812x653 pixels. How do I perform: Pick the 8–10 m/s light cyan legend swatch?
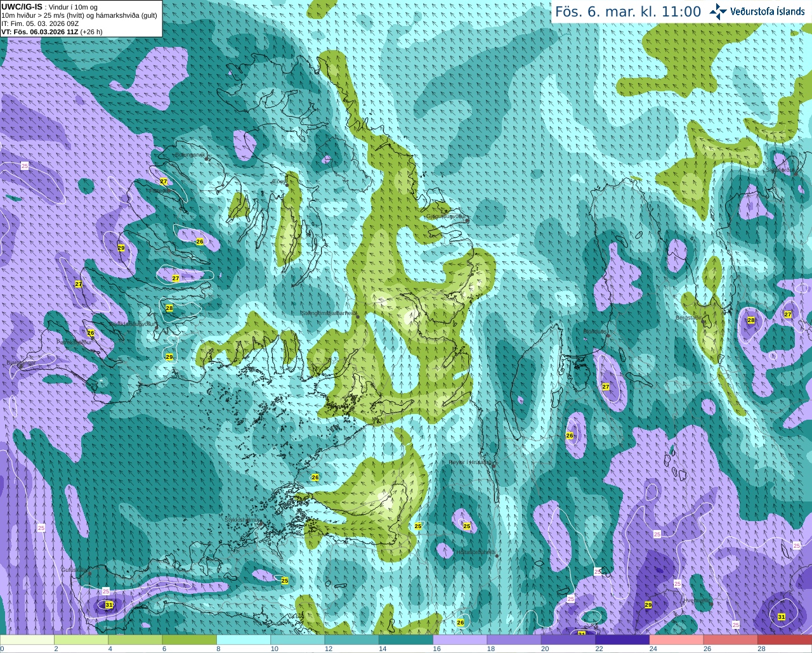click(x=244, y=640)
